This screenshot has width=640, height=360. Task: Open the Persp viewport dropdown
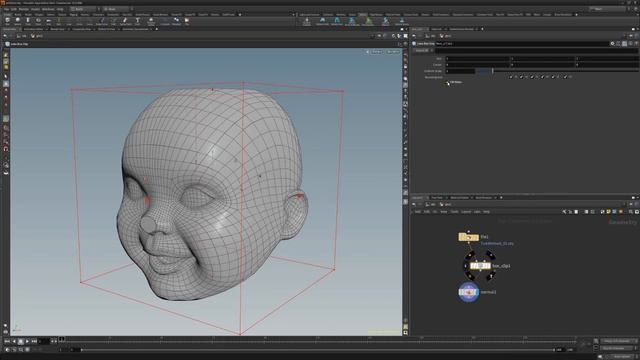click(x=376, y=52)
